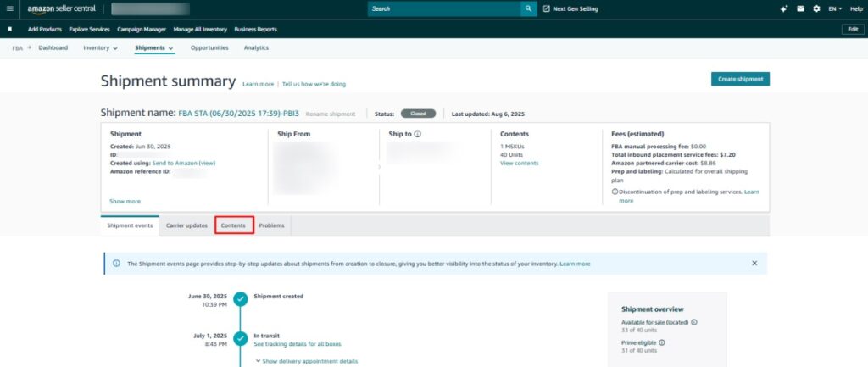The image size is (868, 367).
Task: Click into the Search input field
Action: point(443,8)
